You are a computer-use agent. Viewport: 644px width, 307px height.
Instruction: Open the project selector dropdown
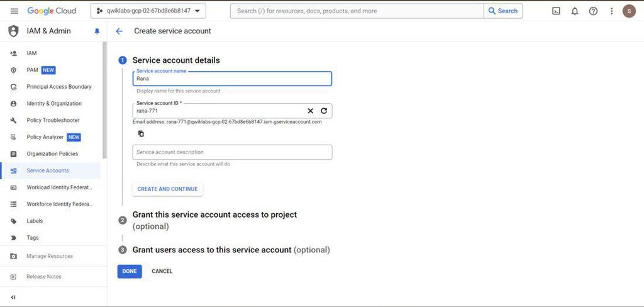148,11
